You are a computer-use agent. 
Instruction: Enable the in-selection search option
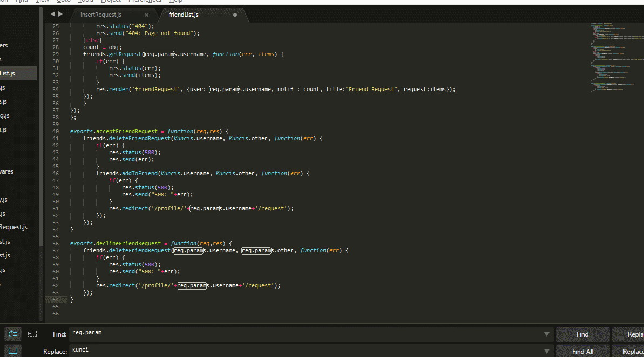33,333
